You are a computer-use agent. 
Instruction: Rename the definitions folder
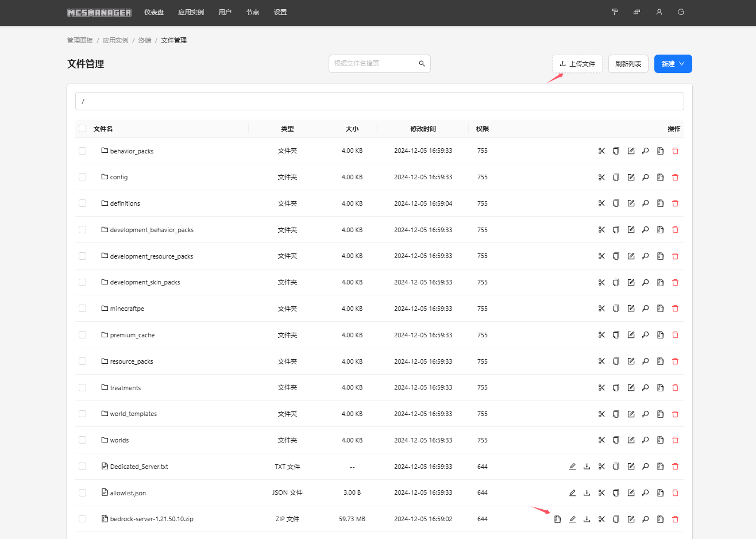click(x=631, y=203)
